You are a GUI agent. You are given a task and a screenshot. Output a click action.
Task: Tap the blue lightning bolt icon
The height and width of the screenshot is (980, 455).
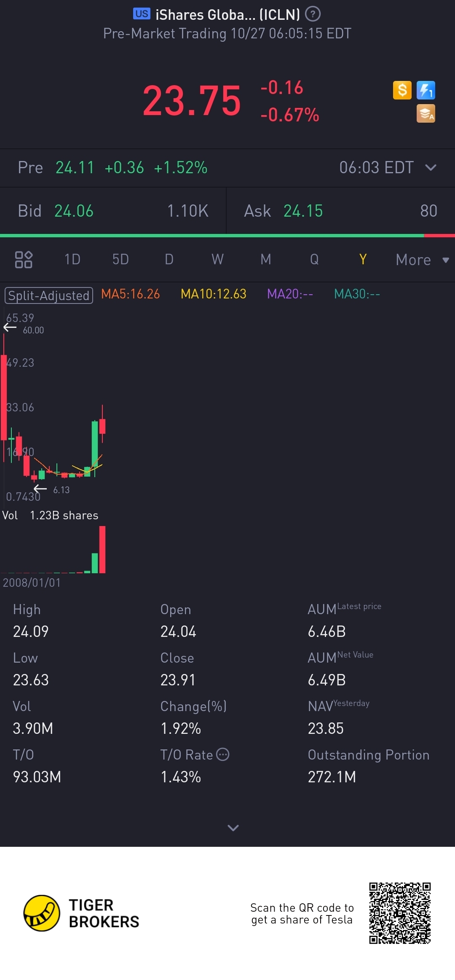[x=426, y=90]
